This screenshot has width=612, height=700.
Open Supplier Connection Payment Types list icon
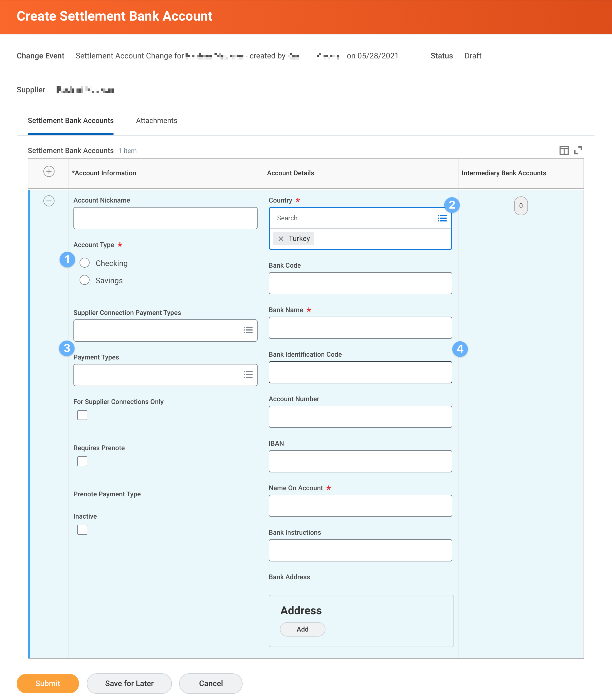[x=248, y=330]
